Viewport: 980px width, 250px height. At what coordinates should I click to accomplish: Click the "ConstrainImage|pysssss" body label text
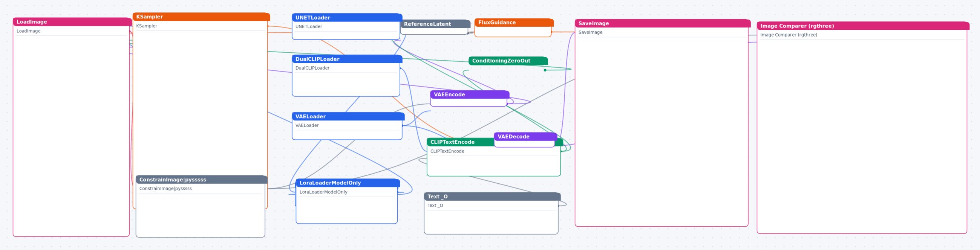[x=165, y=189]
